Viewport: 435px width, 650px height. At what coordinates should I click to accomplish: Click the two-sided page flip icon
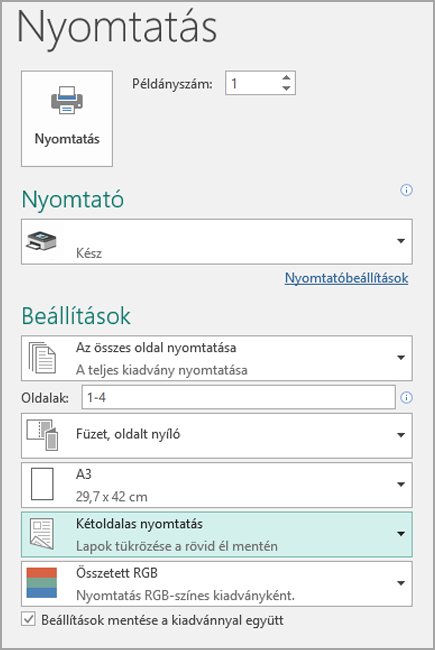(42, 534)
